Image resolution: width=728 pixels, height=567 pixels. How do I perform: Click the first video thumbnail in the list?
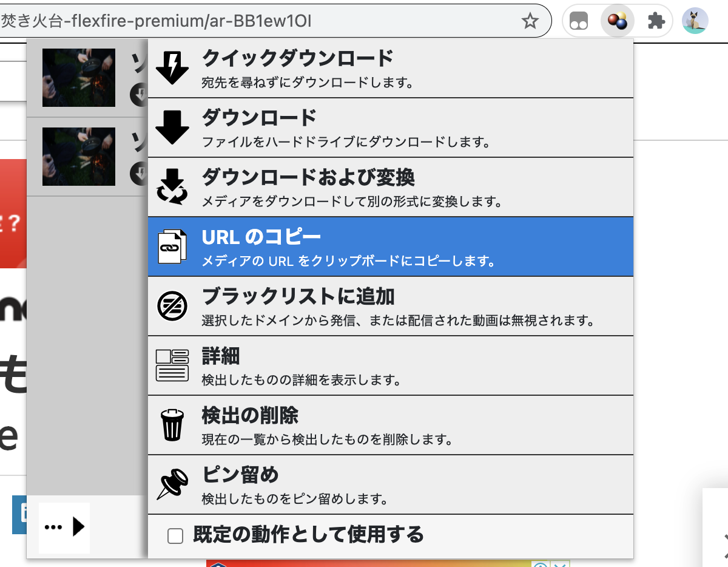pos(78,77)
